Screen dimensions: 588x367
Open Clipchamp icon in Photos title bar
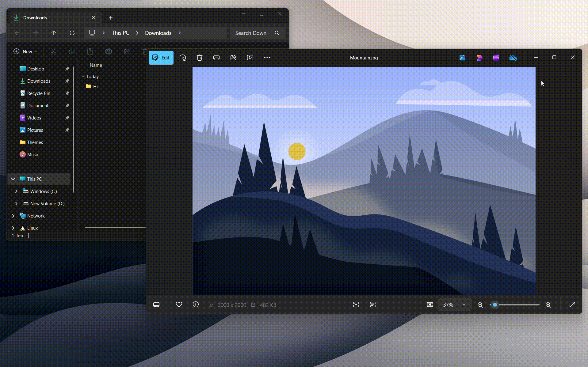point(496,58)
